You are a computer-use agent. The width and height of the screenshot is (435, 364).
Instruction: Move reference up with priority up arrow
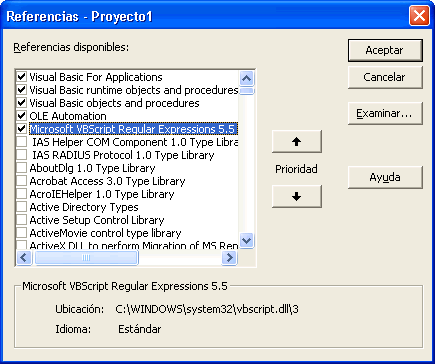coord(297,142)
